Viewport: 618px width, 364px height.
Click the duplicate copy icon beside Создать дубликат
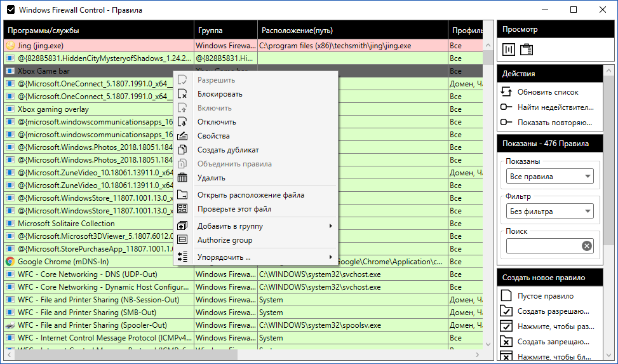182,149
